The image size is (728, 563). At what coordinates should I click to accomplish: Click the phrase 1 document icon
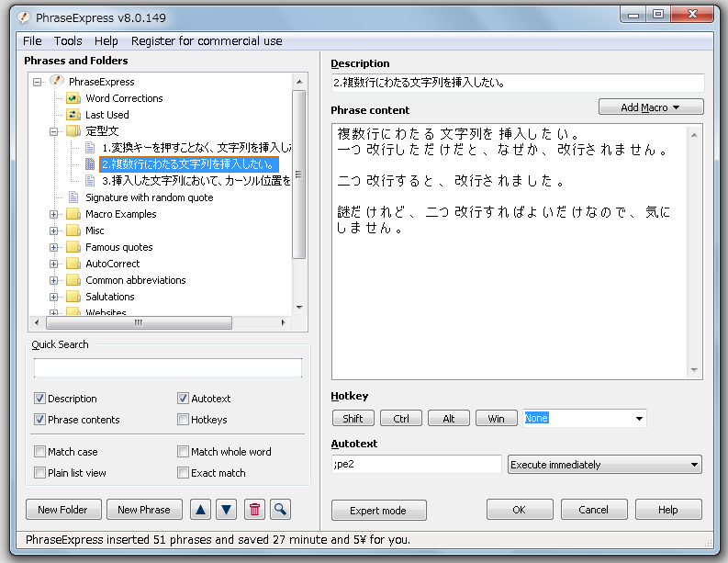click(x=90, y=148)
